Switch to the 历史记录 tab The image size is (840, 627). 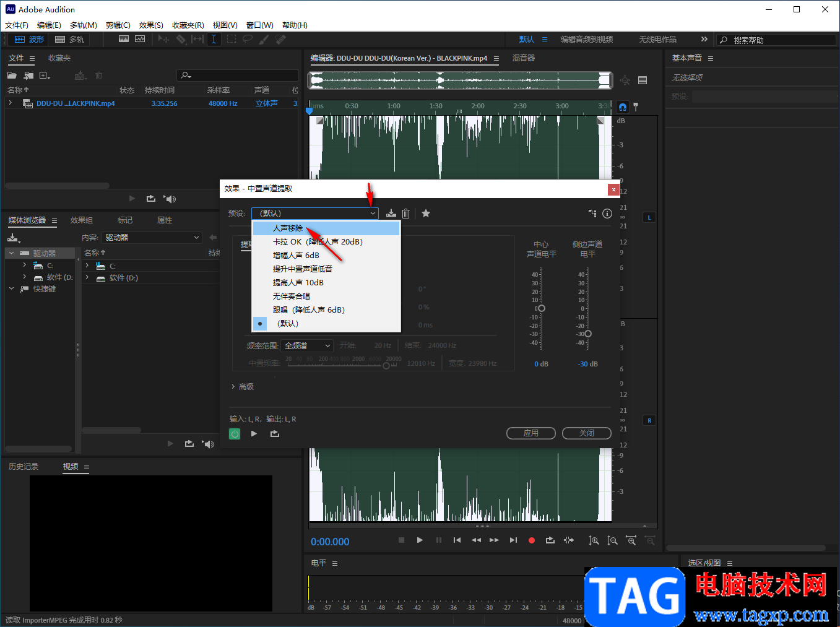[24, 467]
